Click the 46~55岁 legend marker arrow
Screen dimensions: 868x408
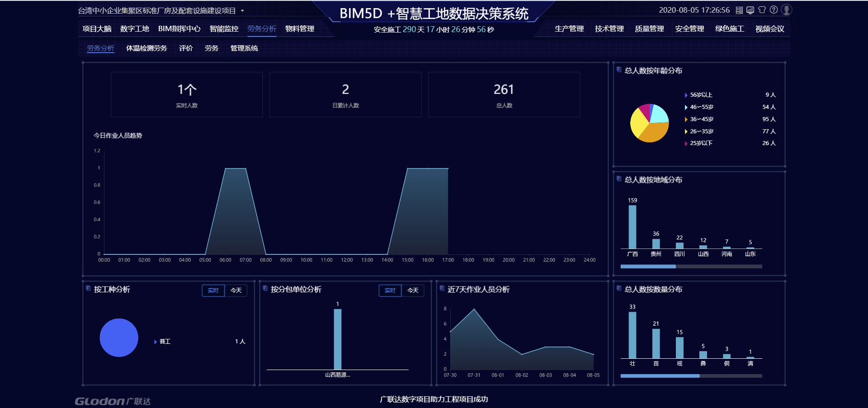click(x=686, y=108)
